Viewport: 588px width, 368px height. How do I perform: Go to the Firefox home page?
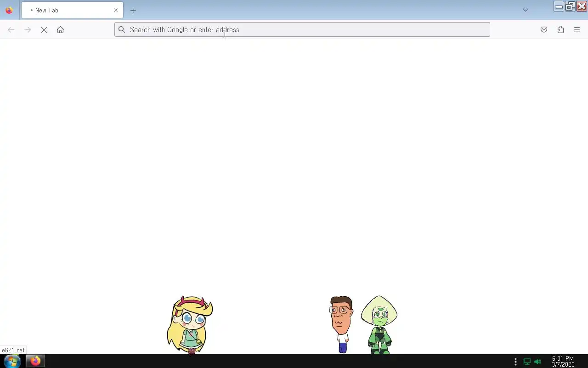pos(60,30)
